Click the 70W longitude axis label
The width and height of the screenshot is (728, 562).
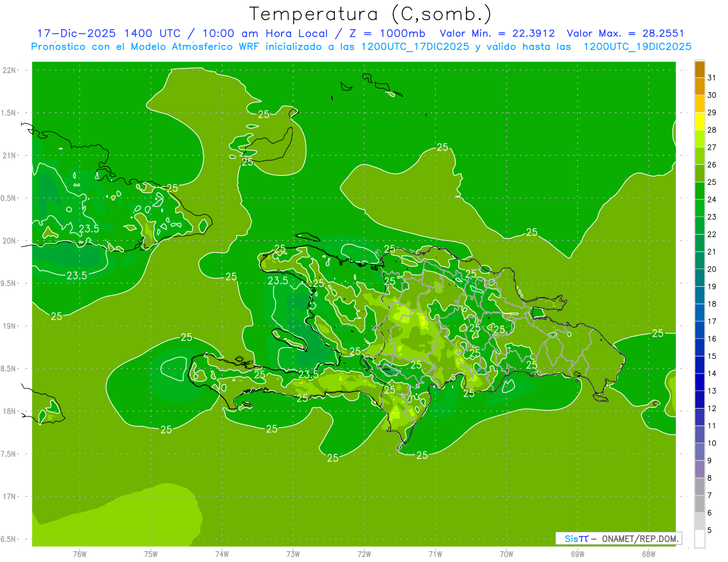(506, 554)
